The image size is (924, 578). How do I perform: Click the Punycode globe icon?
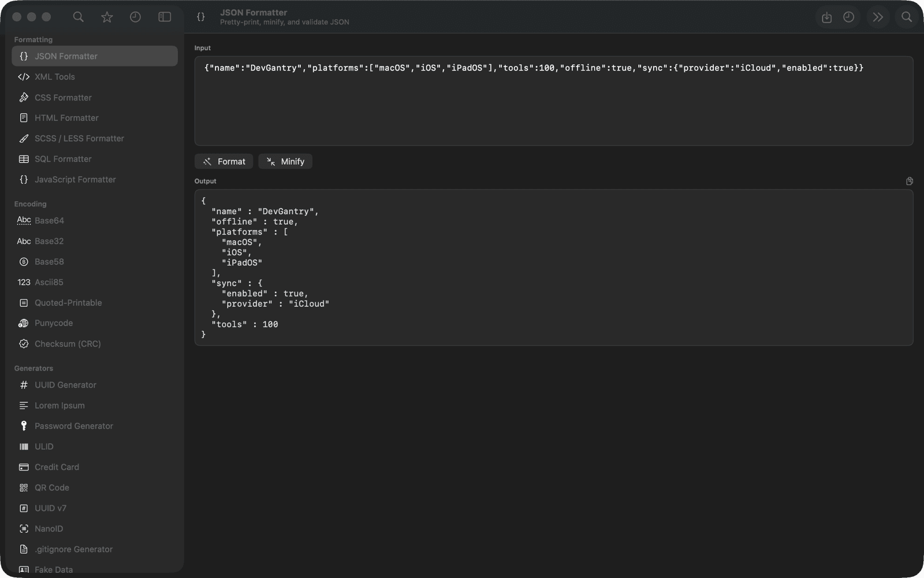pos(24,323)
